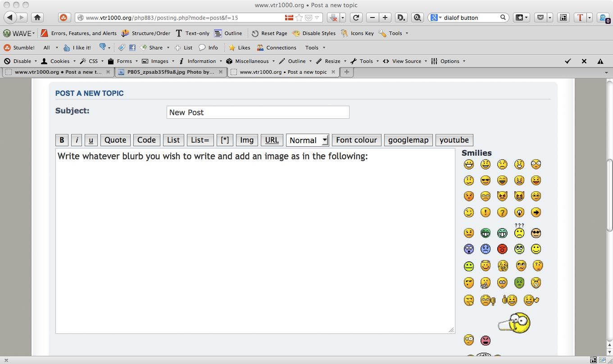Click the Img button to insert image

point(247,140)
